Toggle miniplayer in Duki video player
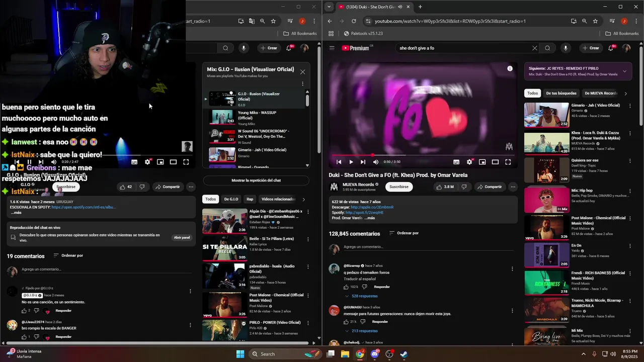This screenshot has height=362, width=644. pos(482,162)
